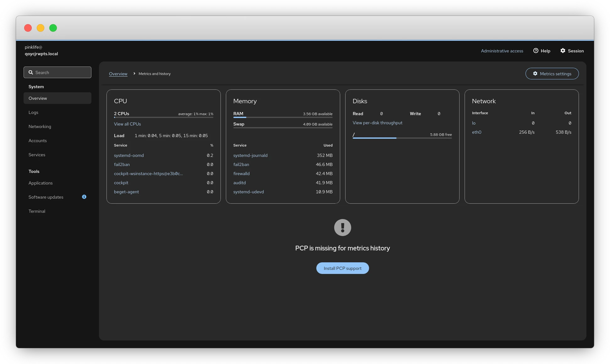
Task: Click Administrative access button
Action: tap(502, 51)
